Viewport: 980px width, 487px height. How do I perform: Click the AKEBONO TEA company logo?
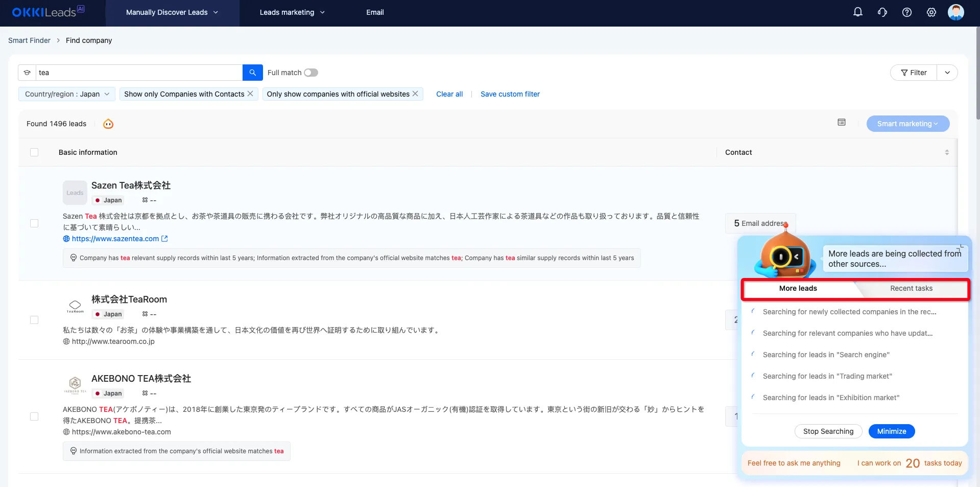pyautogui.click(x=75, y=385)
